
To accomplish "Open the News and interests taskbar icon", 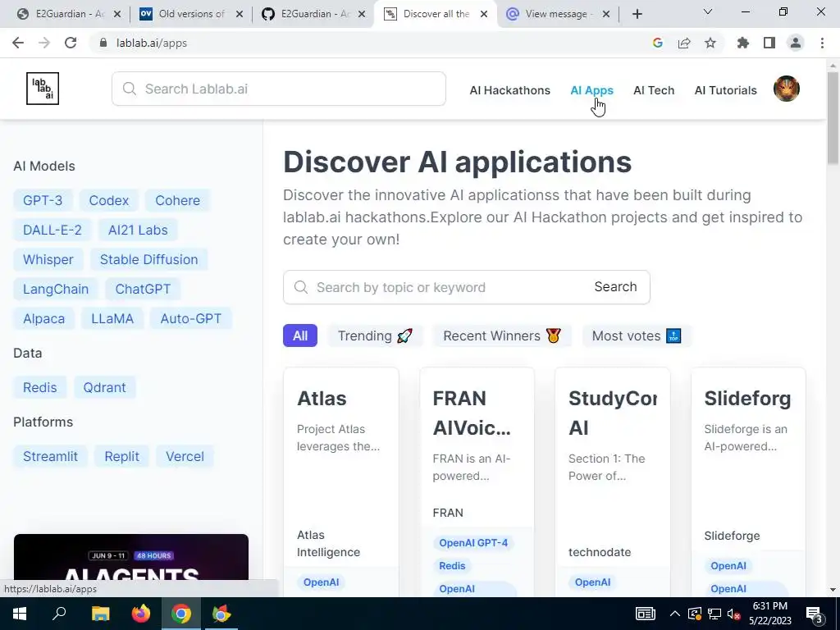I will [646, 614].
